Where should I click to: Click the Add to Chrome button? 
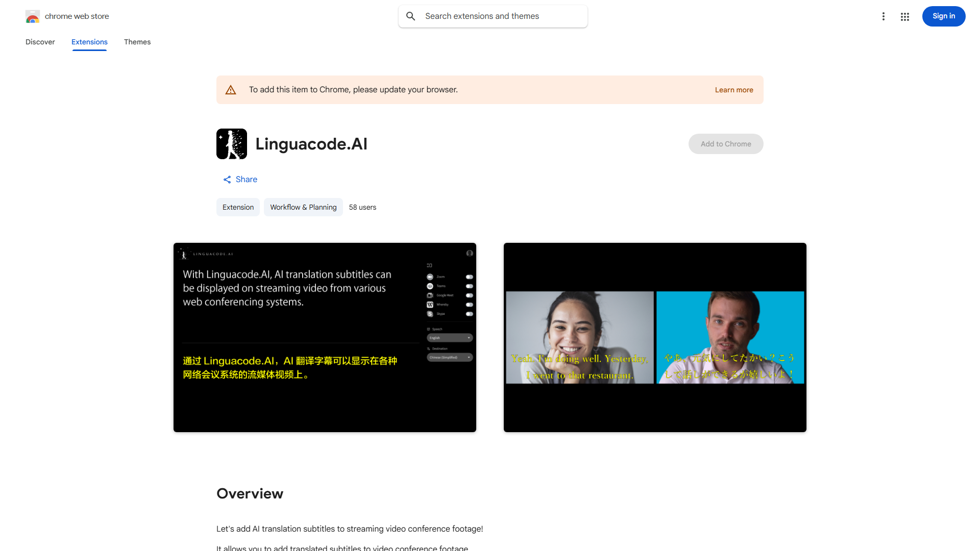(725, 143)
